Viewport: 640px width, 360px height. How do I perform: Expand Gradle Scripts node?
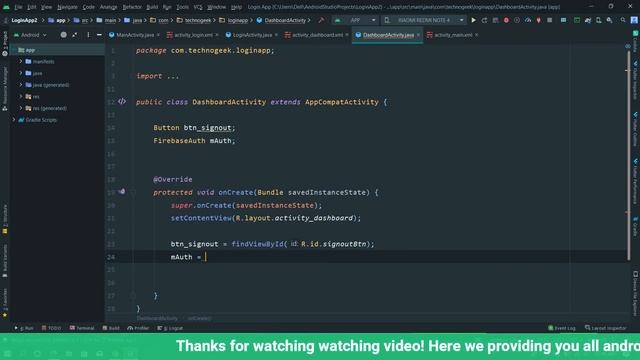click(14, 120)
